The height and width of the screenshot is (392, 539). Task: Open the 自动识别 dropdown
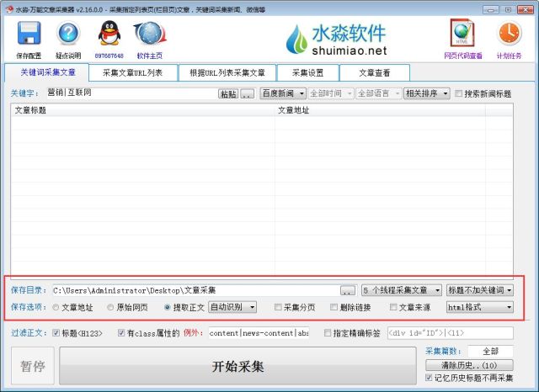point(232,307)
